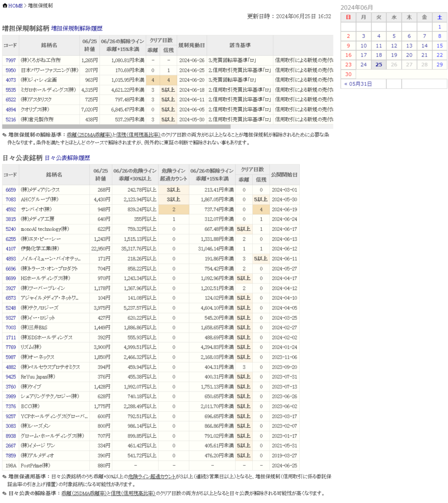Open stock code 7769 link
Viewport: 448px width, 503px height.
pyautogui.click(x=11, y=347)
